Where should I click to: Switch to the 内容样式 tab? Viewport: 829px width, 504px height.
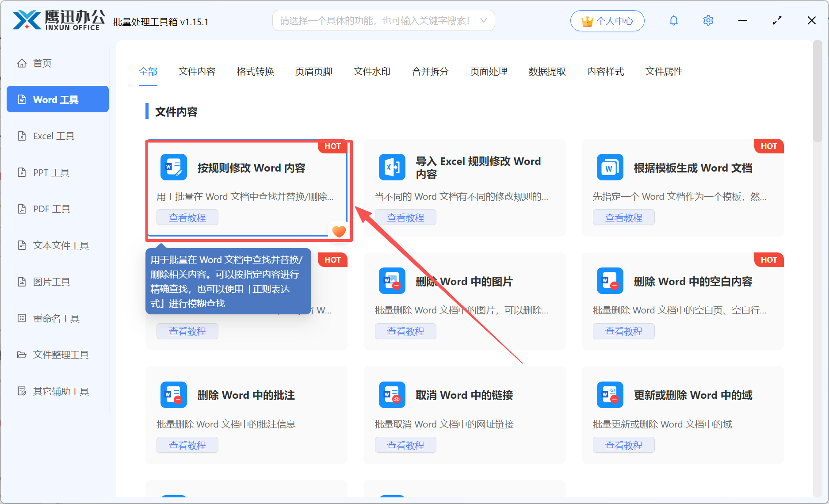pos(605,72)
